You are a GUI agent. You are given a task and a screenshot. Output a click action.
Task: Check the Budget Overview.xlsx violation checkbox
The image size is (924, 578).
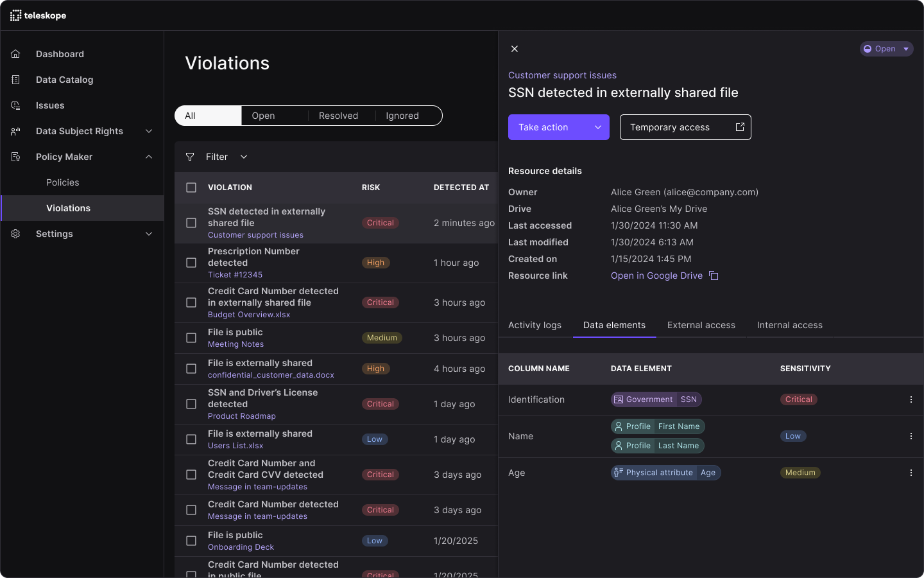tap(191, 302)
